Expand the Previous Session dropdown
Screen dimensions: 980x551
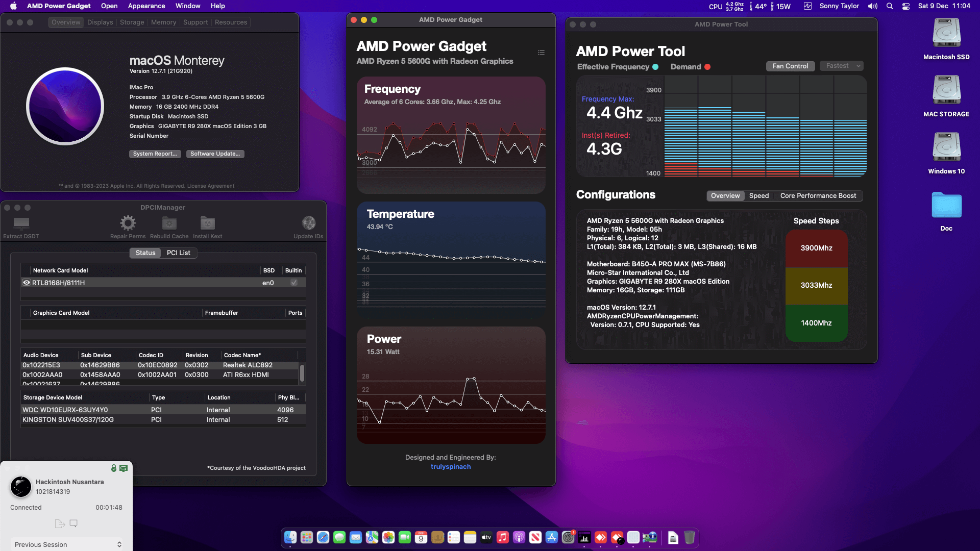coord(67,544)
